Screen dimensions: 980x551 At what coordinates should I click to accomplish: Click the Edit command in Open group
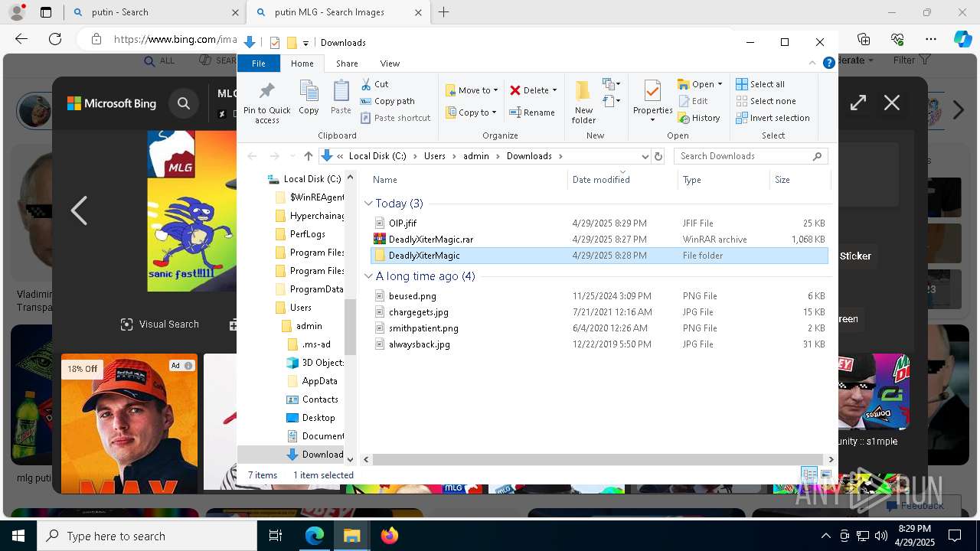pyautogui.click(x=694, y=101)
